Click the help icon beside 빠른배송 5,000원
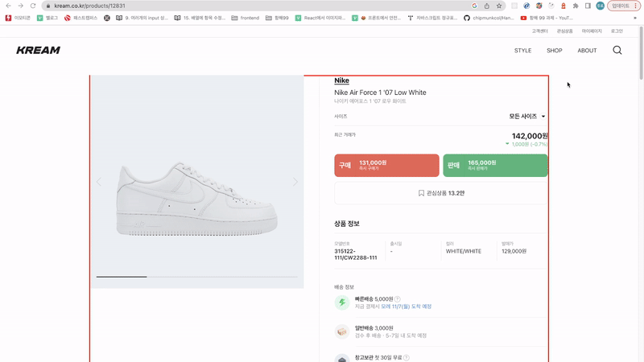The image size is (644, 362). pos(398,299)
